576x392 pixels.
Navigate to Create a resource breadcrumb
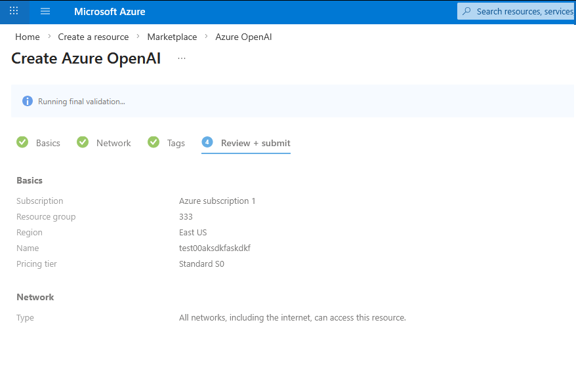click(93, 37)
